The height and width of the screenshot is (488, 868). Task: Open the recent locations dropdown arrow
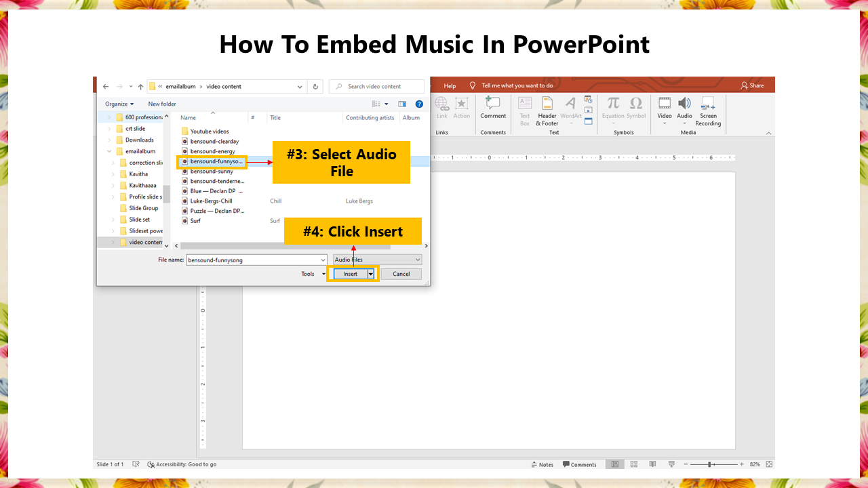pyautogui.click(x=131, y=87)
